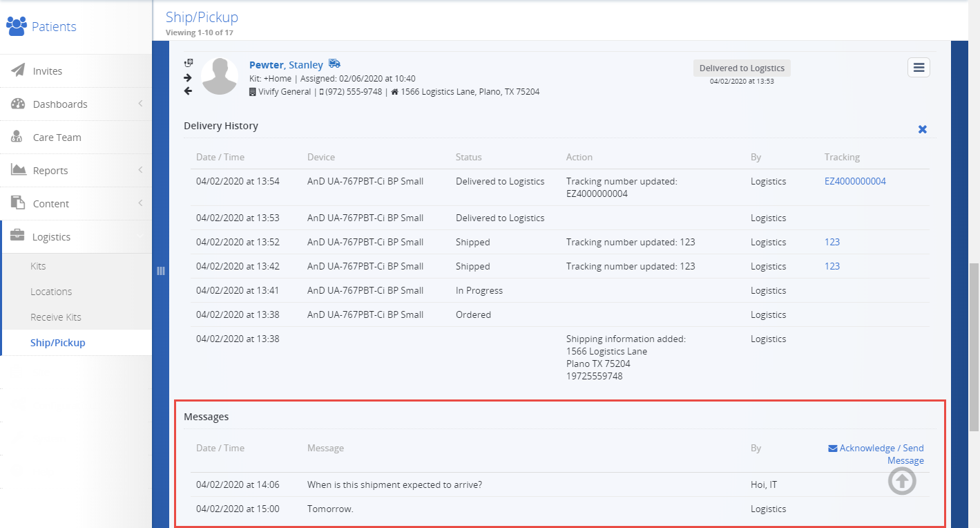This screenshot has height=528, width=980.
Task: Click the right arrow icon beside avatar
Action: pyautogui.click(x=188, y=77)
